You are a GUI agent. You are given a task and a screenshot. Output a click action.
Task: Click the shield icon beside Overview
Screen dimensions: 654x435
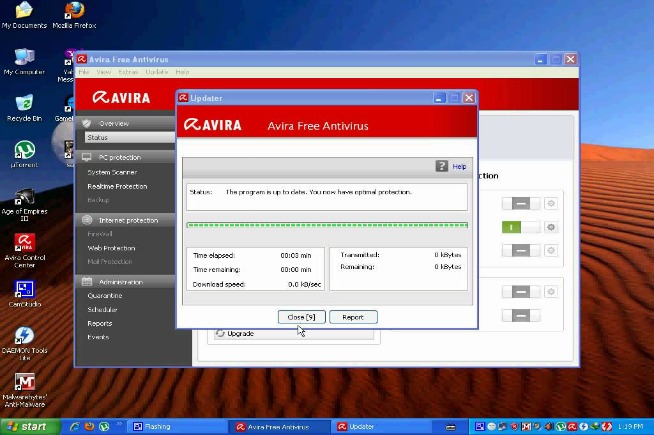tap(86, 123)
